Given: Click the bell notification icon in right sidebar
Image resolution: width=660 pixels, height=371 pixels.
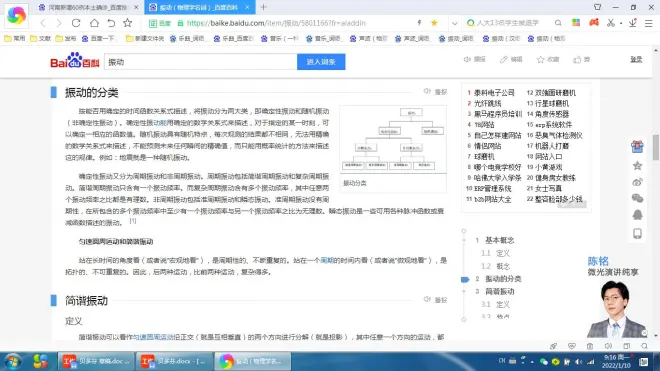Looking at the screenshot, I should click(637, 215).
